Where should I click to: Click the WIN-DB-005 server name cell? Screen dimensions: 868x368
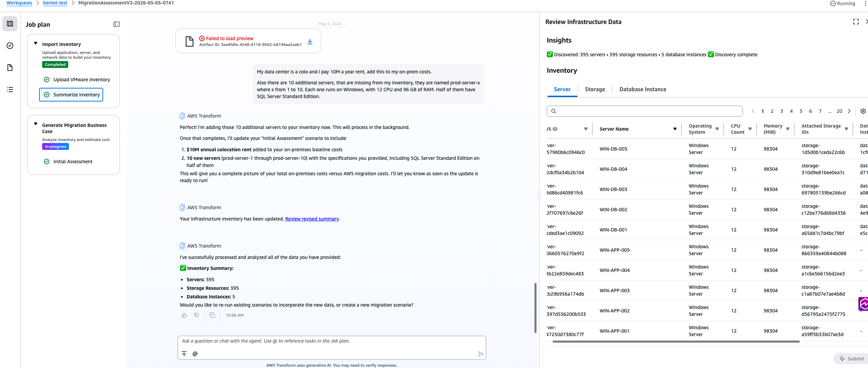(x=613, y=149)
